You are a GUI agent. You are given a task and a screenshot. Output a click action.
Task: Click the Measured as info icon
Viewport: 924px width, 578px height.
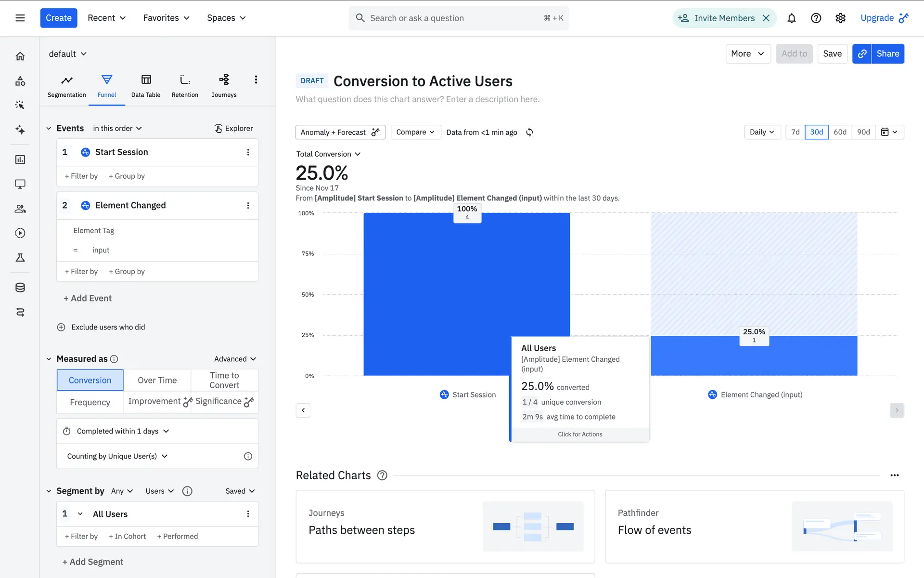pos(114,359)
